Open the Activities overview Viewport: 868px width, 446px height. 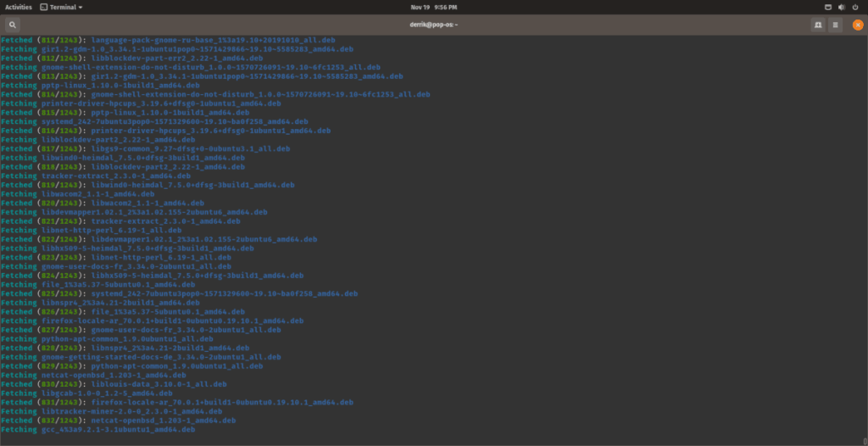(x=18, y=6)
